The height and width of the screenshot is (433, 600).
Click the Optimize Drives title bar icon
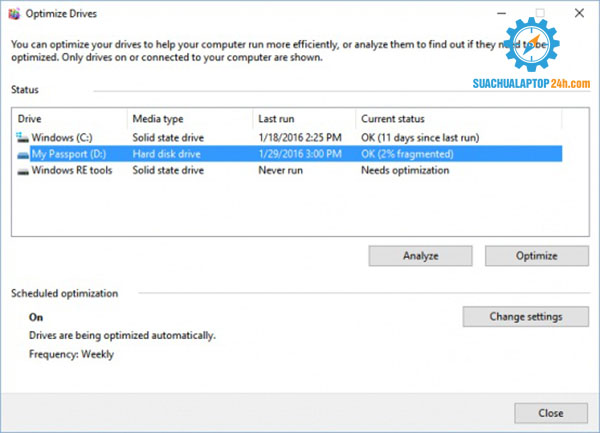click(15, 14)
